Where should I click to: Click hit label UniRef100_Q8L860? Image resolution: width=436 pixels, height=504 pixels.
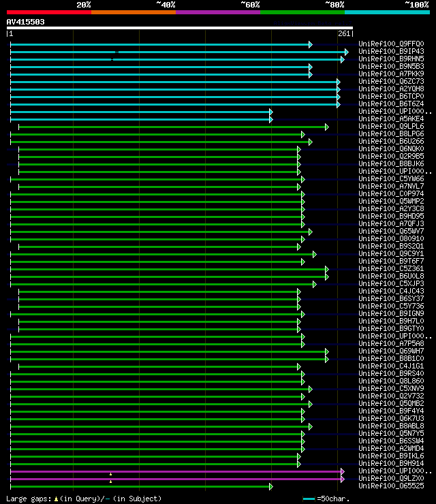coord(391,381)
